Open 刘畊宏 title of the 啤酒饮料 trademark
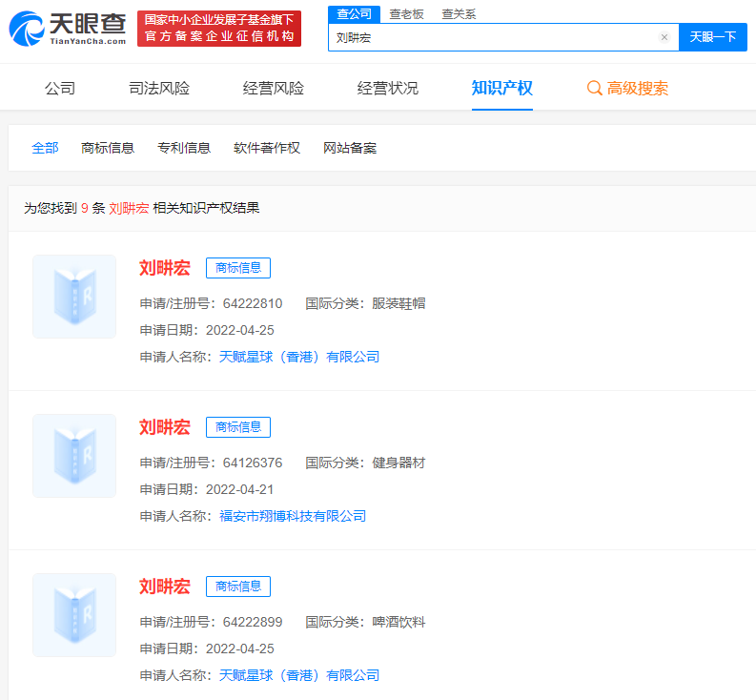The height and width of the screenshot is (700, 756). [165, 587]
